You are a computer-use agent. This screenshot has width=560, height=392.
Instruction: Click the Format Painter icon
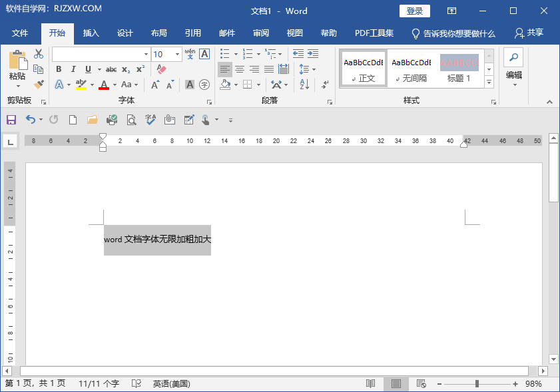pos(38,83)
